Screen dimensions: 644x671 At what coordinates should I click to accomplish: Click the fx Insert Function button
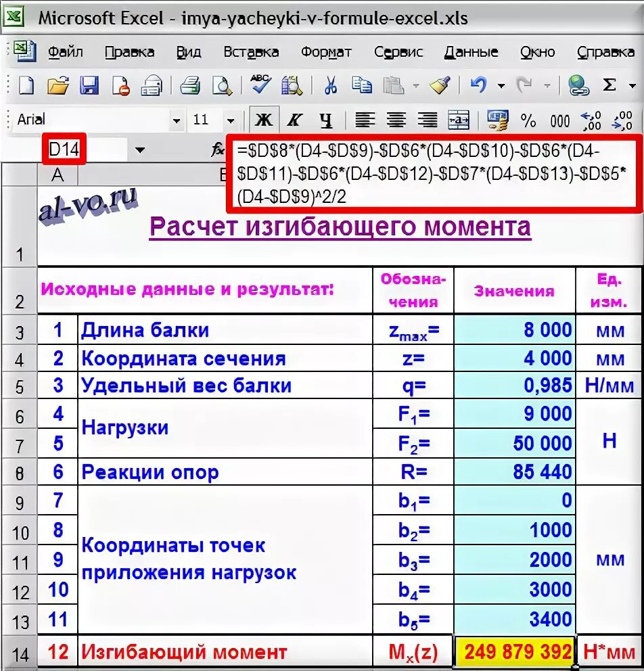pyautogui.click(x=218, y=149)
